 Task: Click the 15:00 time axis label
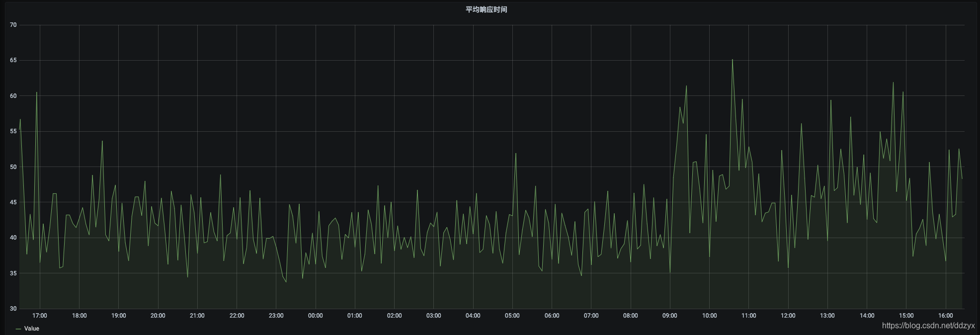906,316
